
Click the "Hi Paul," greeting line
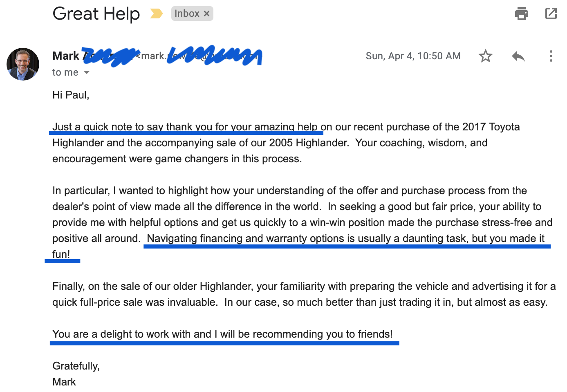coord(71,95)
